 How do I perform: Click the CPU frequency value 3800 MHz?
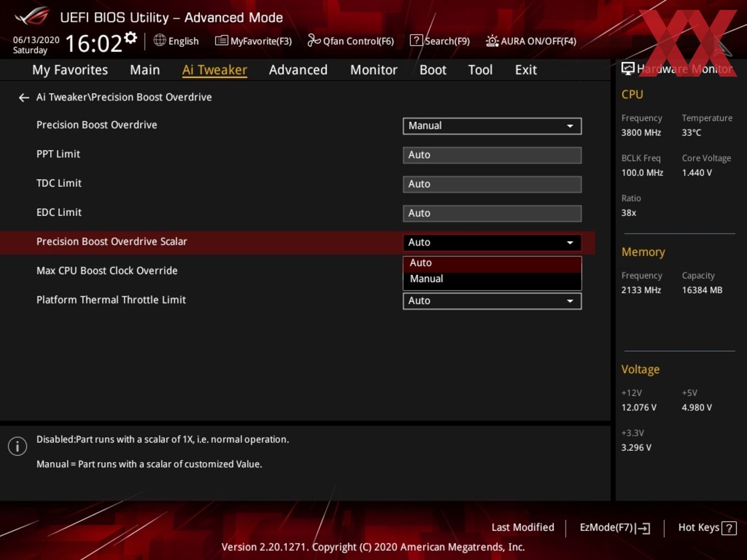(641, 132)
